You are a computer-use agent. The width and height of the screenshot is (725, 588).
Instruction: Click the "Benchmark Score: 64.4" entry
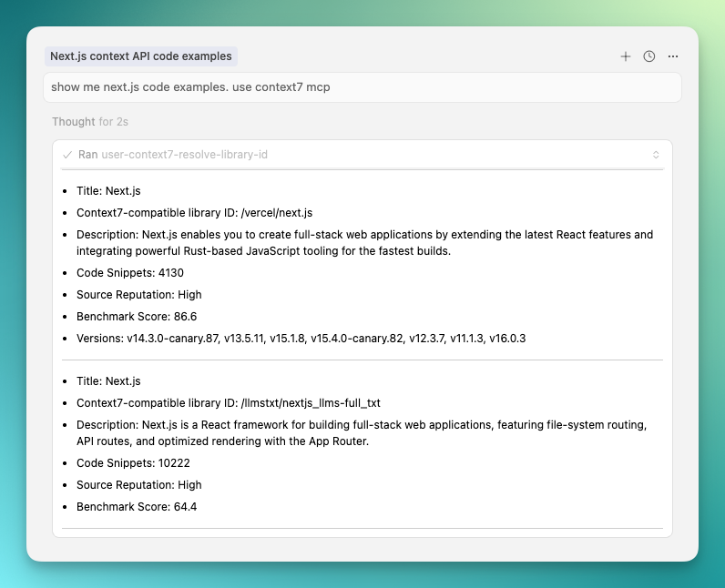point(137,507)
